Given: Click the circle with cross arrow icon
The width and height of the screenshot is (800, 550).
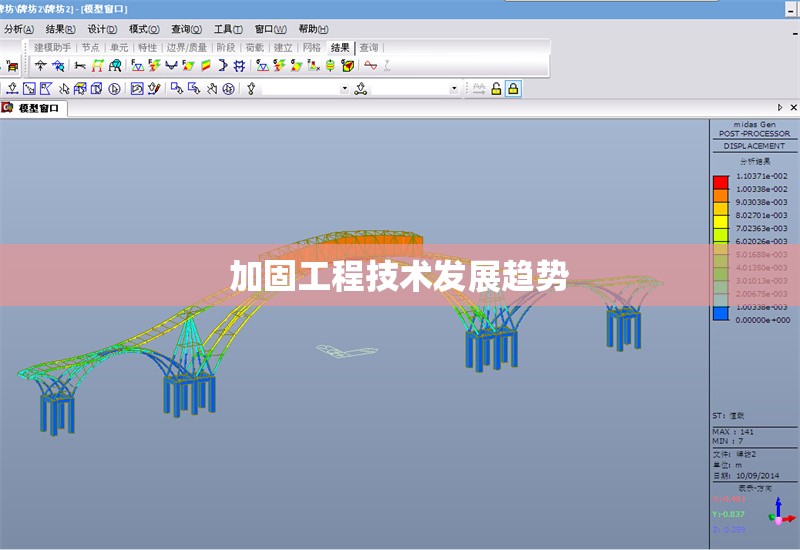Looking at the screenshot, I should 229,89.
